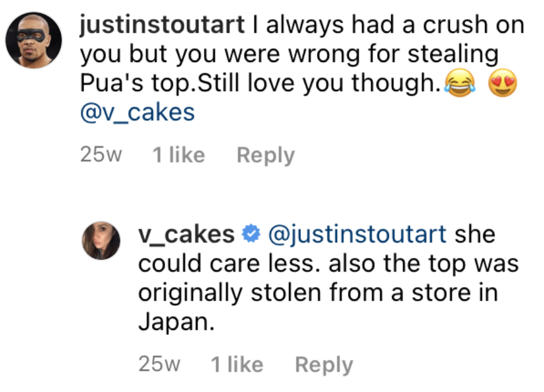Click the word "Japan." in v_cakes' reply

(176, 323)
